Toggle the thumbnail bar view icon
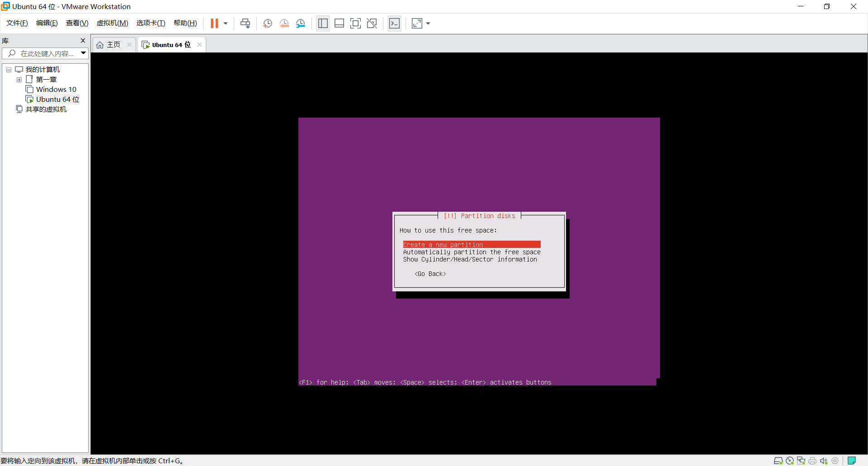The width and height of the screenshot is (868, 466). 339,24
